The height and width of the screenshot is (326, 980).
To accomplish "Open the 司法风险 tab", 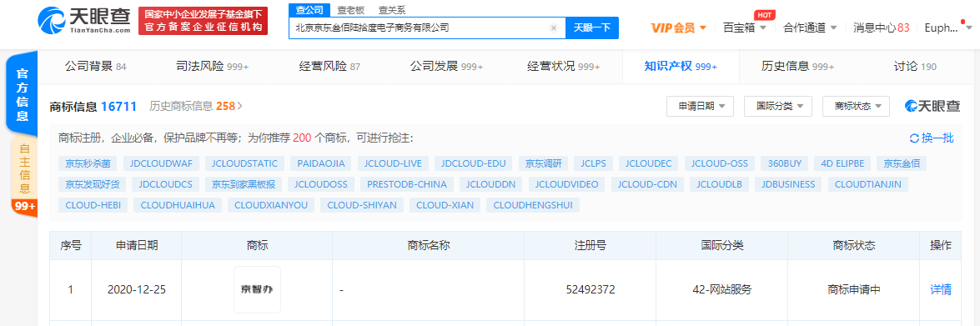I will pos(213,67).
